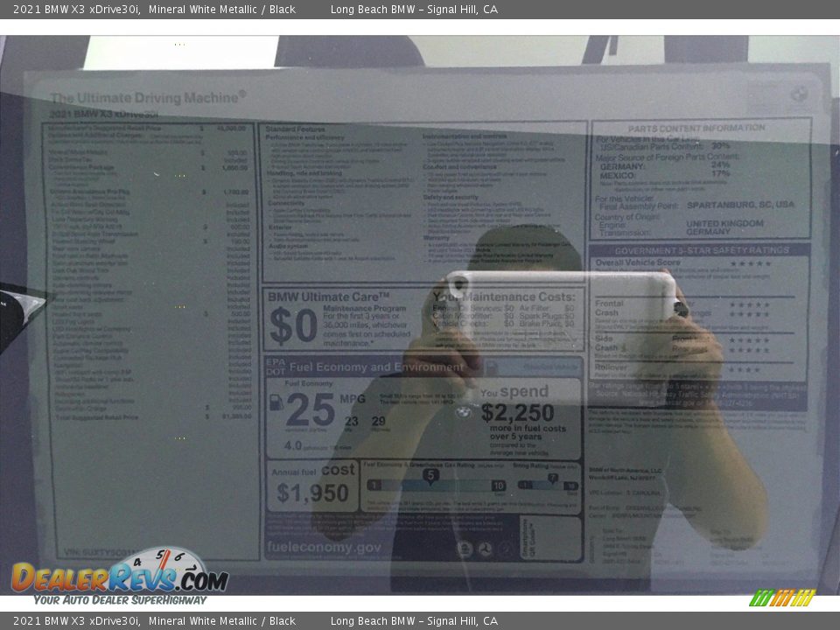Click the greenhouse gas rating marker '5'
The image size is (840, 630).
[x=430, y=476]
